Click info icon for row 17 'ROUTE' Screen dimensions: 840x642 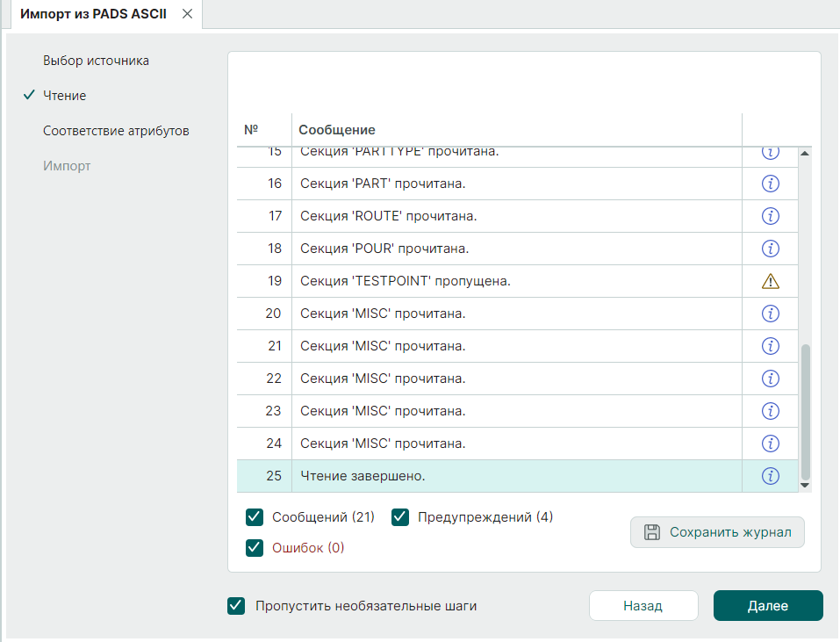(771, 216)
